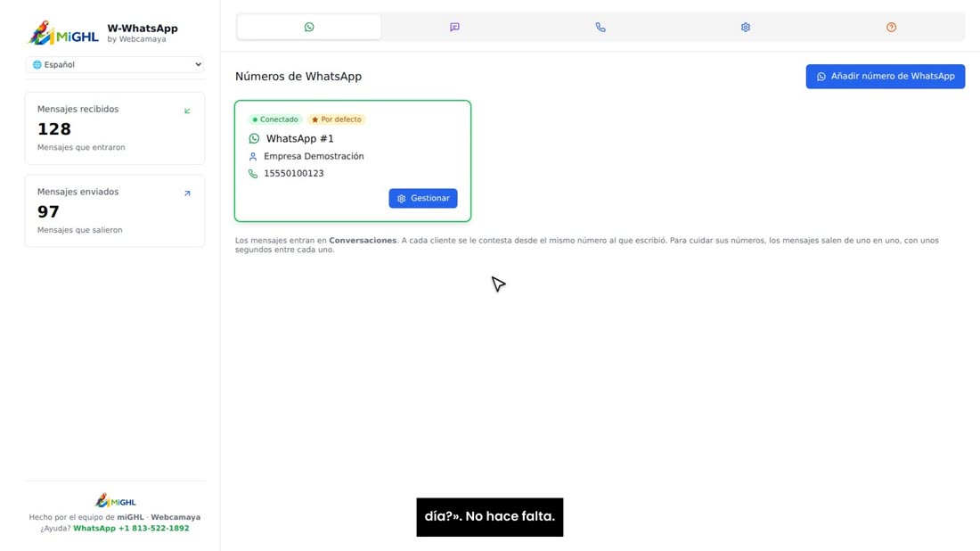This screenshot has height=551, width=980.
Task: Switch to the conversations chat tab
Action: [454, 27]
